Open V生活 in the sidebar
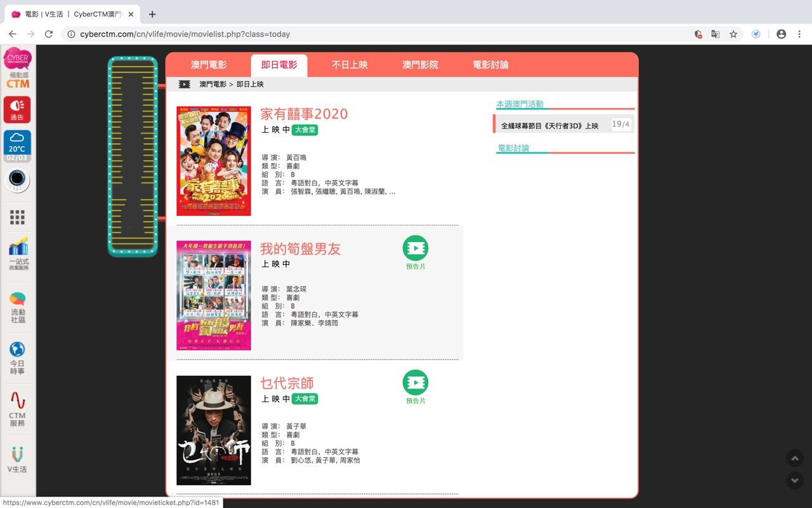The width and height of the screenshot is (812, 508). pos(17,460)
